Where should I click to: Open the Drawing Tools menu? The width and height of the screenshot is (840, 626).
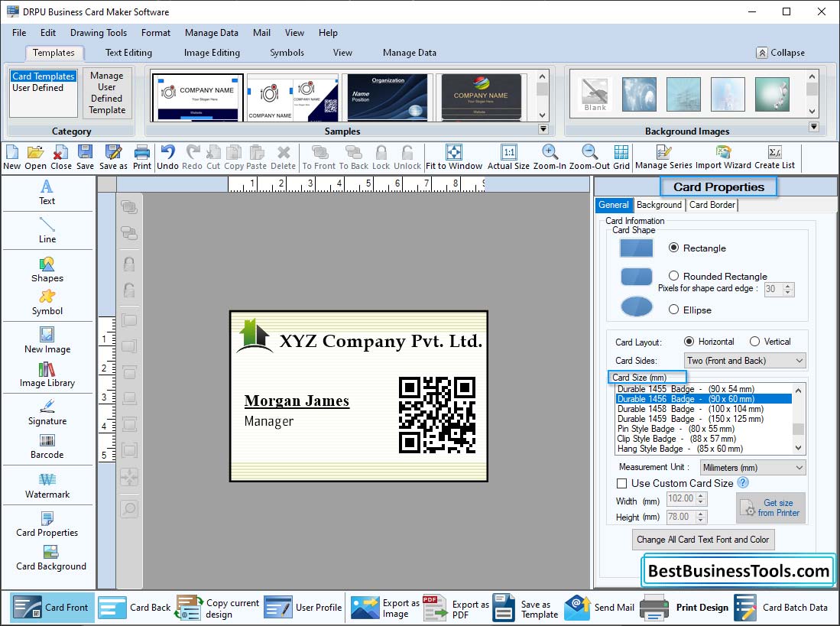tap(99, 33)
